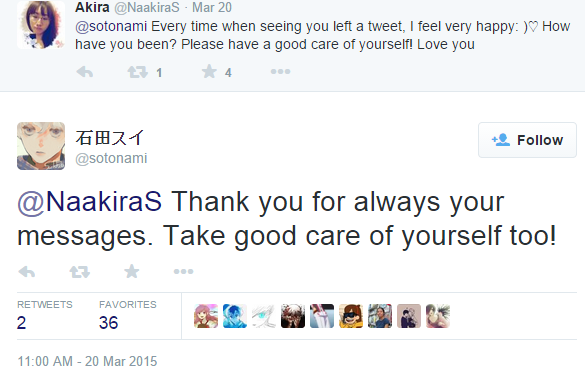The height and width of the screenshot is (375, 585).
Task: Open the first pink-haired favoriter avatar
Action: tap(206, 316)
